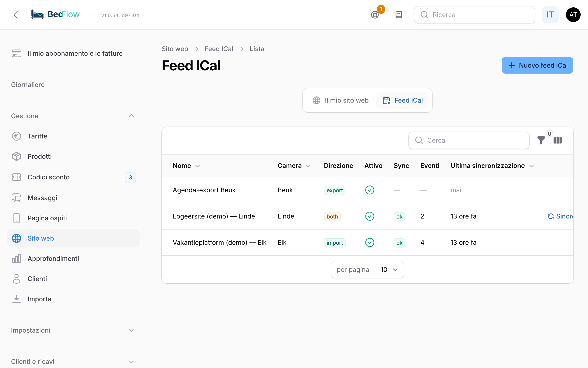Image resolution: width=588 pixels, height=368 pixels.
Task: Select Sito web in the sidebar
Action: (x=73, y=238)
